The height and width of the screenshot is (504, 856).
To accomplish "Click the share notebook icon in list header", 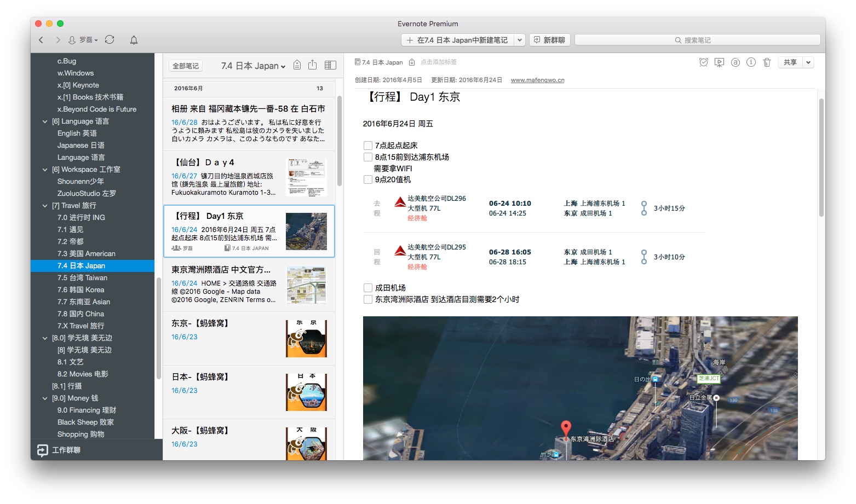I will pyautogui.click(x=312, y=65).
